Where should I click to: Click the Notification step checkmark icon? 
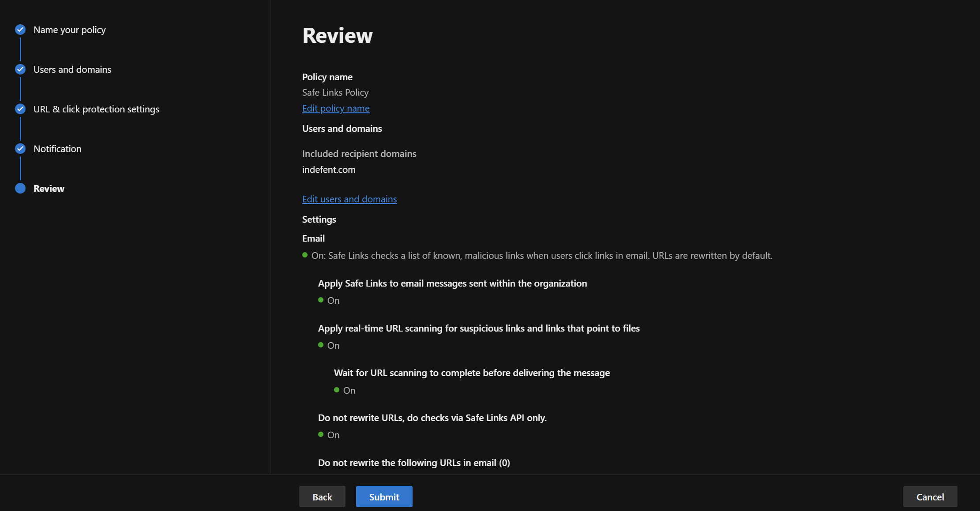[x=20, y=149]
